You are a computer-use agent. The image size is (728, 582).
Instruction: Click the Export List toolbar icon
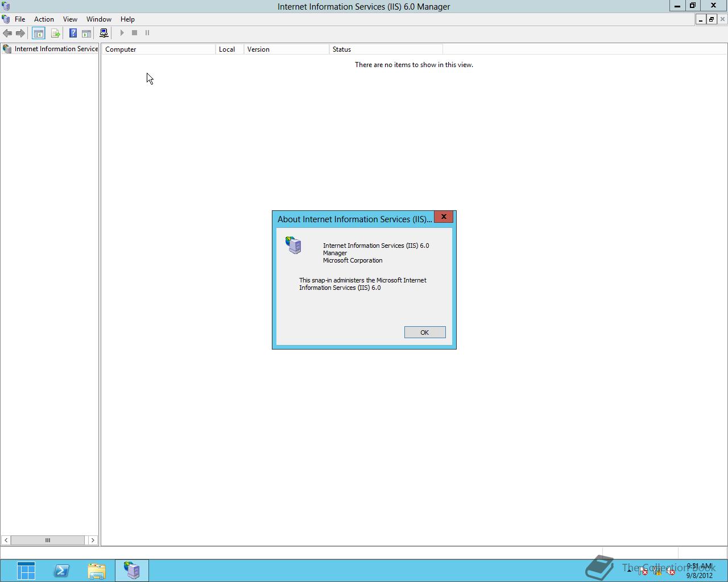pyautogui.click(x=55, y=33)
